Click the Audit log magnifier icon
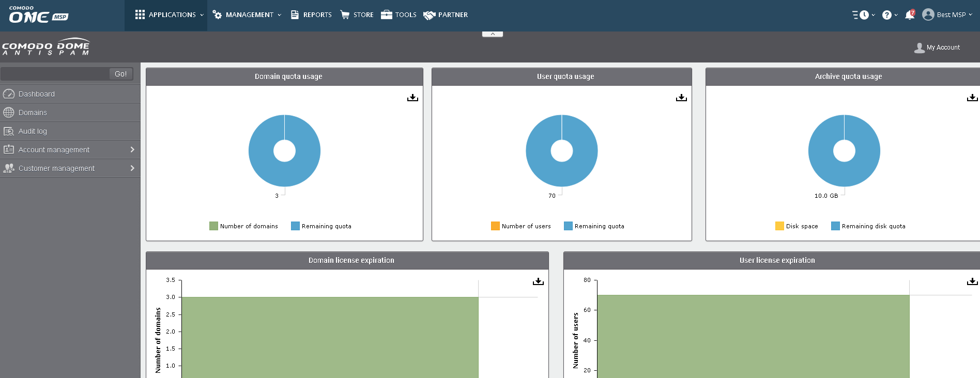This screenshot has height=378, width=980. point(9,131)
